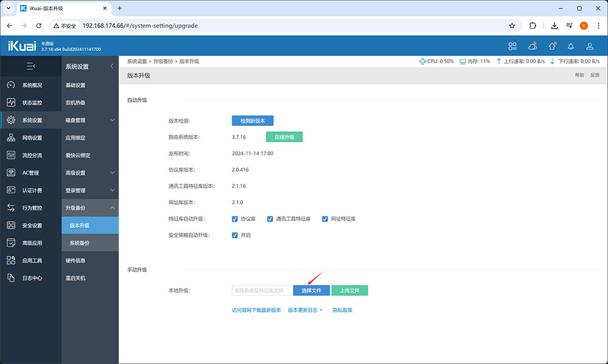Image resolution: width=608 pixels, height=364 pixels.
Task: Open 隐私政策 link
Action: tap(342, 310)
